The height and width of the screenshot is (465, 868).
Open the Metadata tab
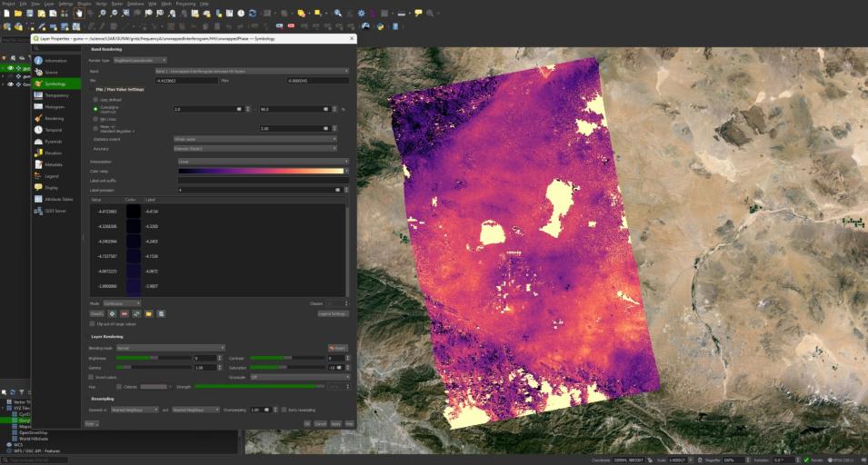tap(56, 164)
